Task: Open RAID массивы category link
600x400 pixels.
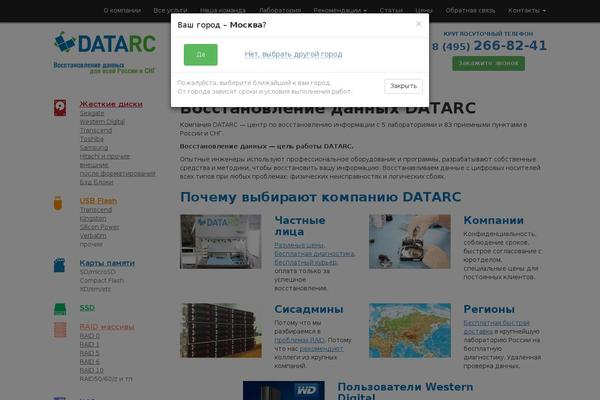Action: click(x=107, y=327)
